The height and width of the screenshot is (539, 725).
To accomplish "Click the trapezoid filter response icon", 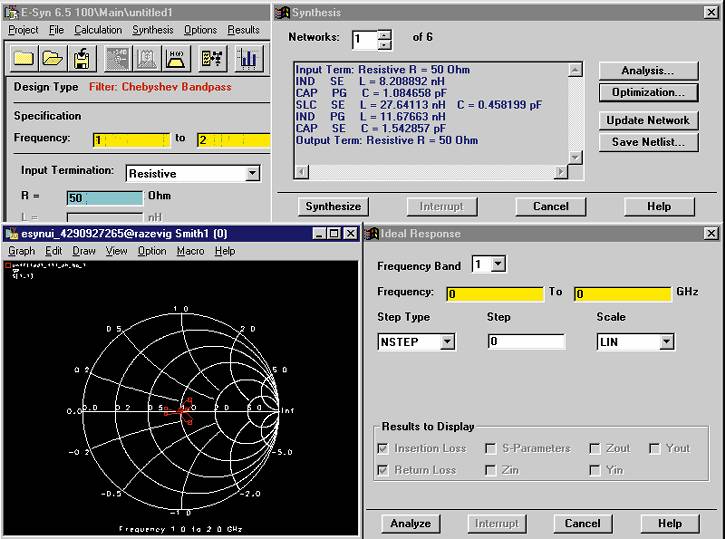I will [178, 59].
